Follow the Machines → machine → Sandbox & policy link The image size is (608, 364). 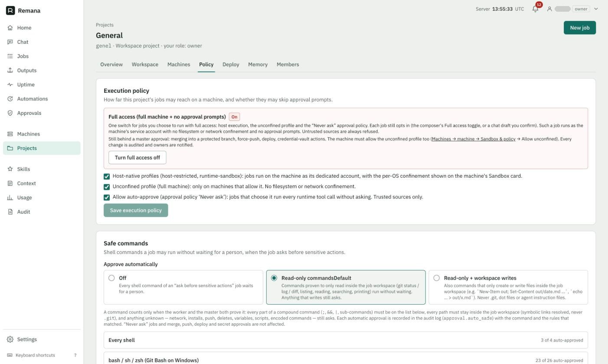(474, 139)
